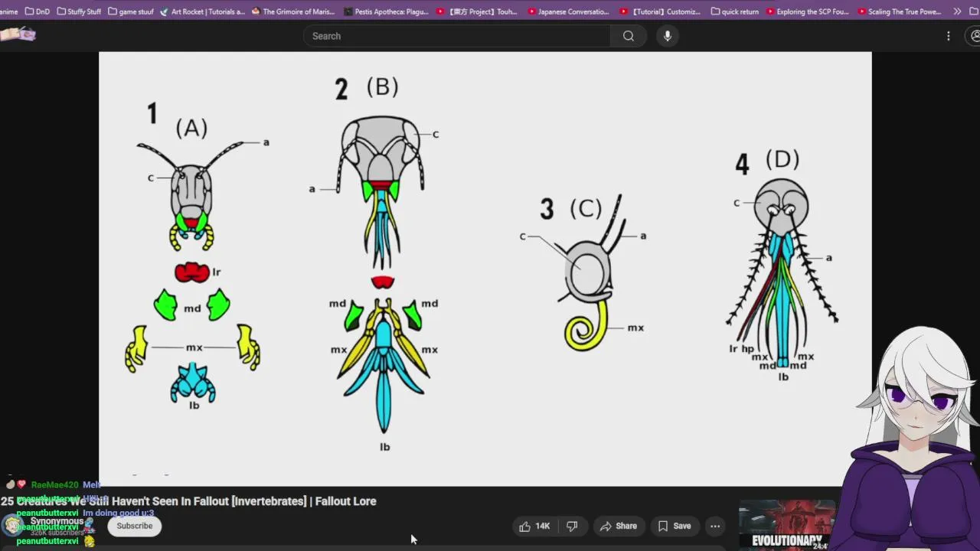Open YouTube settings three-dot menu

click(x=948, y=36)
